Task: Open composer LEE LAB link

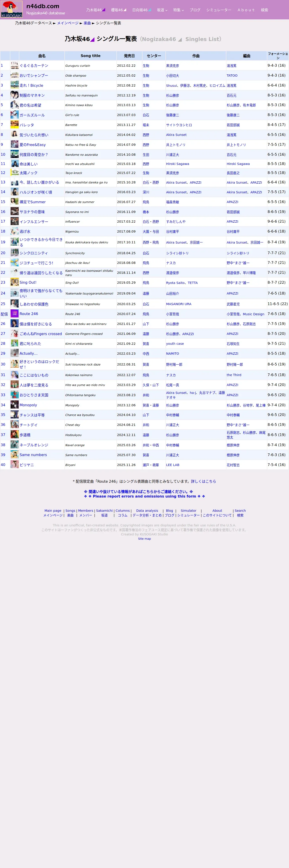Action: (173, 465)
